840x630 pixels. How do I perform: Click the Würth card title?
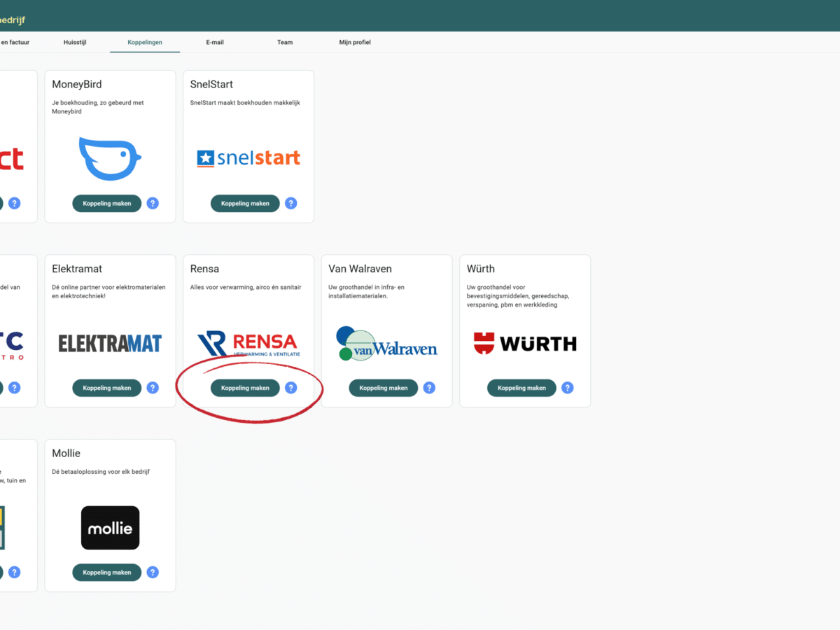coord(481,269)
